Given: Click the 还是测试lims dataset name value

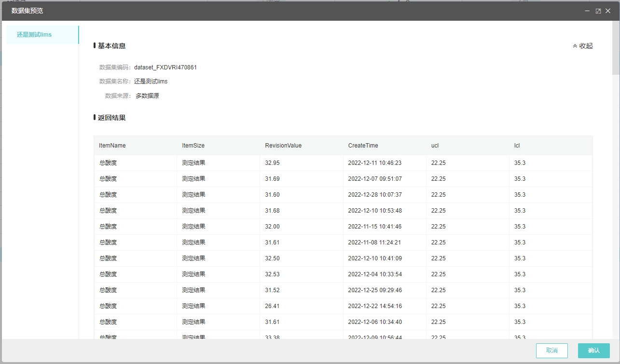Looking at the screenshot, I should pyautogui.click(x=151, y=81).
